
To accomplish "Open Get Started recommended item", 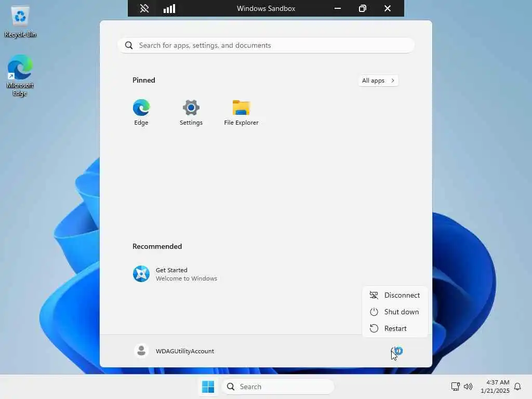I will click(x=175, y=274).
